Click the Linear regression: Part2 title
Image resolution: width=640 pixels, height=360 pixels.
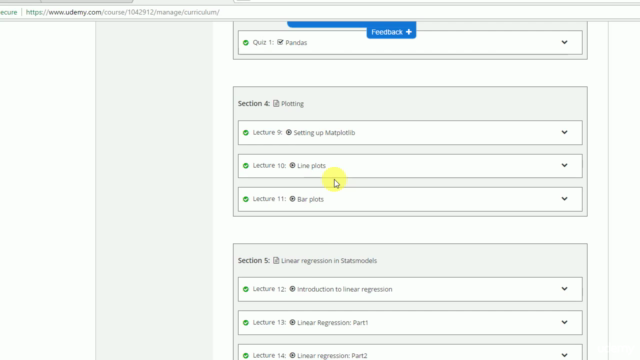click(332, 356)
